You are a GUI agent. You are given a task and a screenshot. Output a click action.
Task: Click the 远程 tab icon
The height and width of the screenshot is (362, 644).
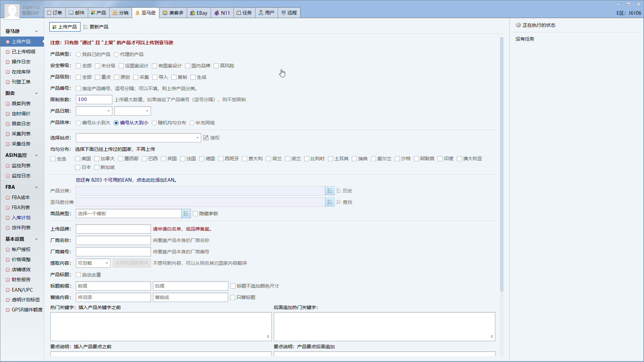283,13
